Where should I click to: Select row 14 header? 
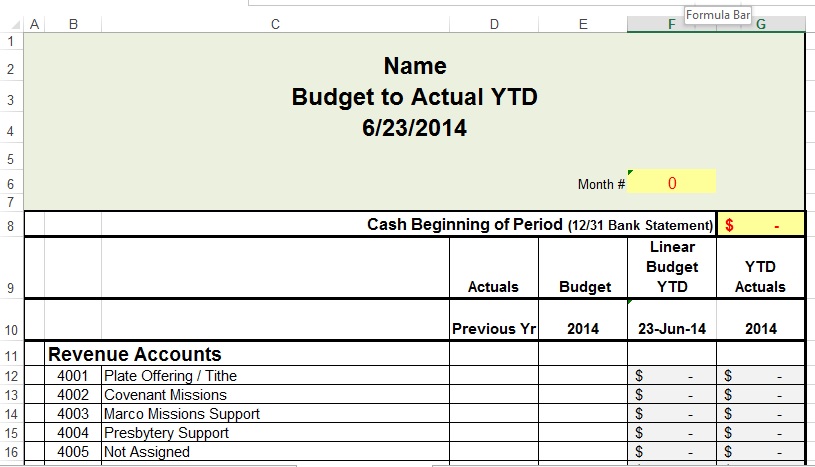tap(11, 414)
